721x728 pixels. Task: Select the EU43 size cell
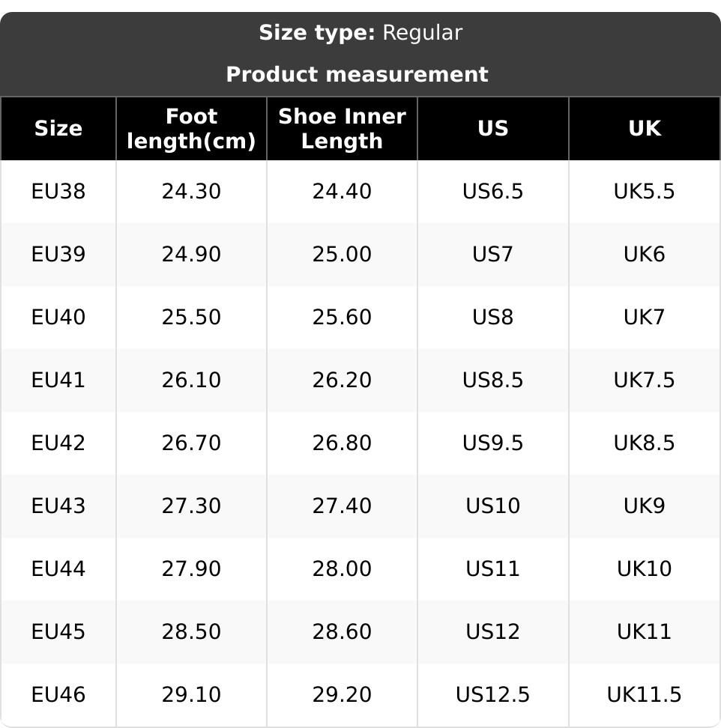point(58,506)
